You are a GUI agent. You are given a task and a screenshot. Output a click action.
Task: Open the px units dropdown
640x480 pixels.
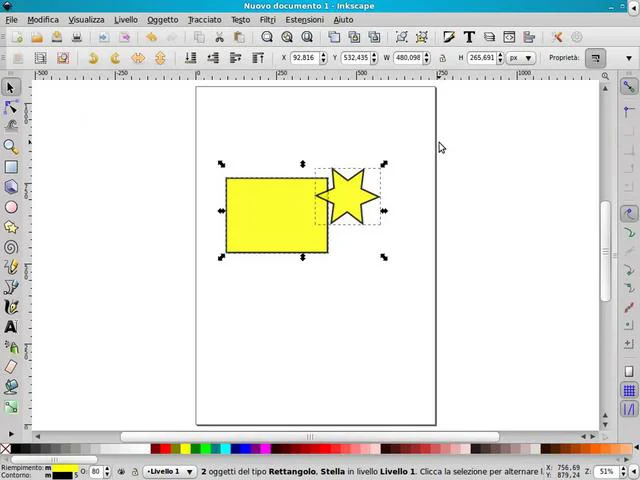coord(521,58)
